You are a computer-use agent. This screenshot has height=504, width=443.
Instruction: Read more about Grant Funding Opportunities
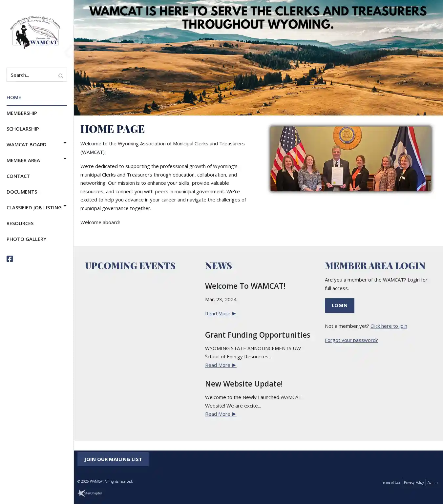[x=221, y=365]
